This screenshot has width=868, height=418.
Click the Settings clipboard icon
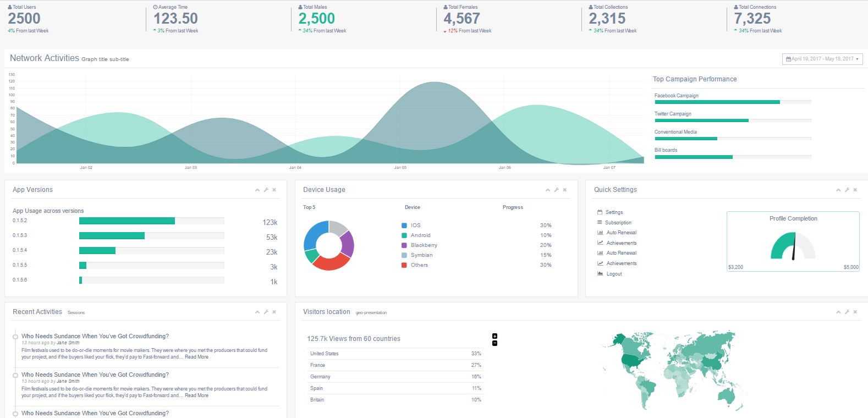(600, 212)
